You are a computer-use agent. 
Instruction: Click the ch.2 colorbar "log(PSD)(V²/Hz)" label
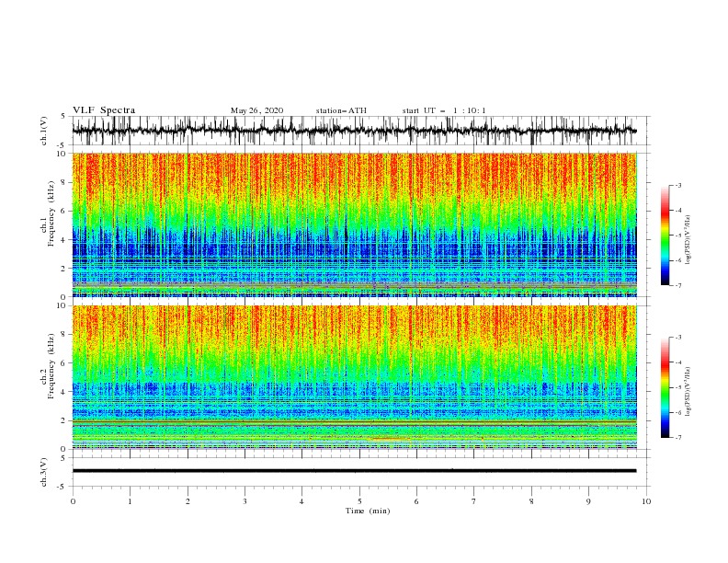click(x=688, y=392)
